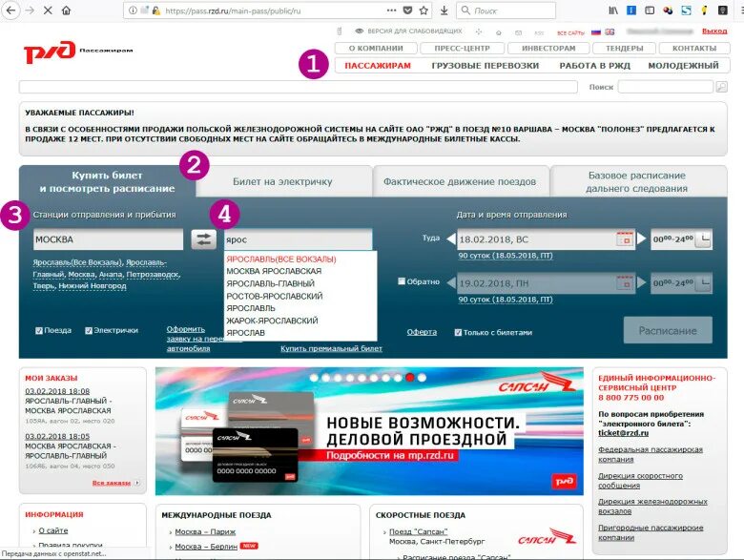The width and height of the screenshot is (744, 560).
Task: Go to previous day in Туда date
Action: (451, 239)
